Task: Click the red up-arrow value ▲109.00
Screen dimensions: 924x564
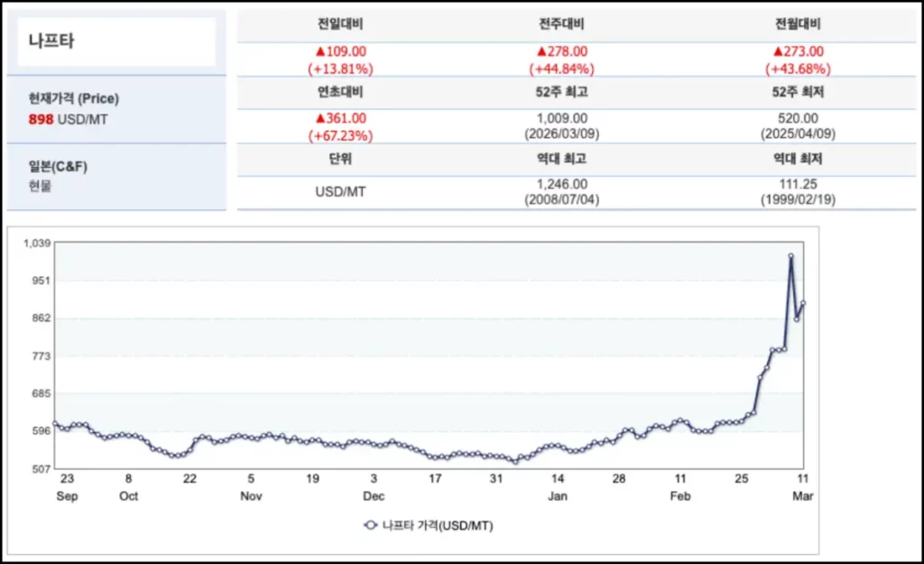Action: [x=341, y=52]
